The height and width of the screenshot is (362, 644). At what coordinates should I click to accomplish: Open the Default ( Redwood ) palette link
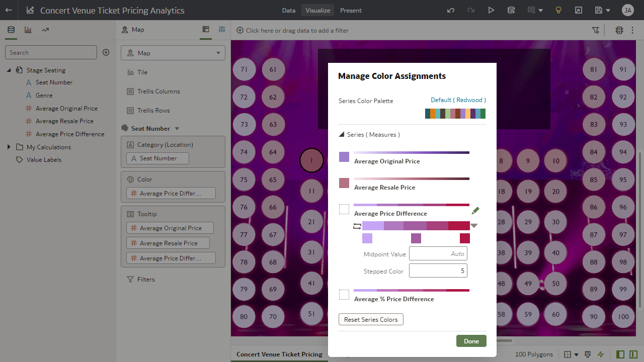point(458,100)
